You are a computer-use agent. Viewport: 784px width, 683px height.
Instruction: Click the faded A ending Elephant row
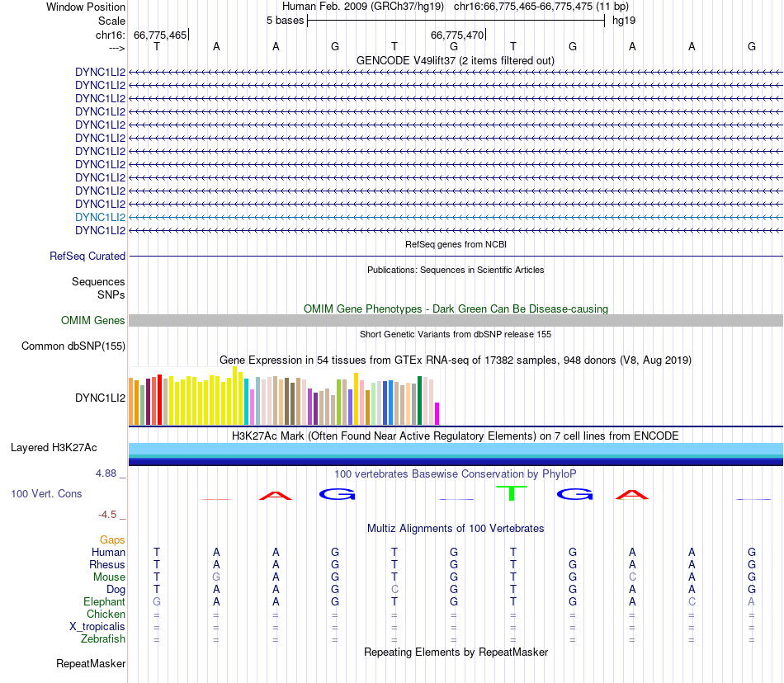coord(751,601)
